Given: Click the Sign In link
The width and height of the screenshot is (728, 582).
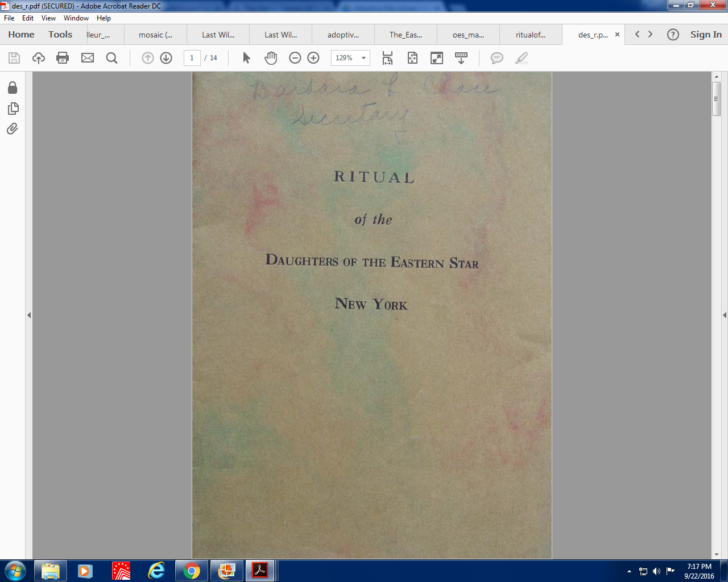Looking at the screenshot, I should pyautogui.click(x=706, y=35).
